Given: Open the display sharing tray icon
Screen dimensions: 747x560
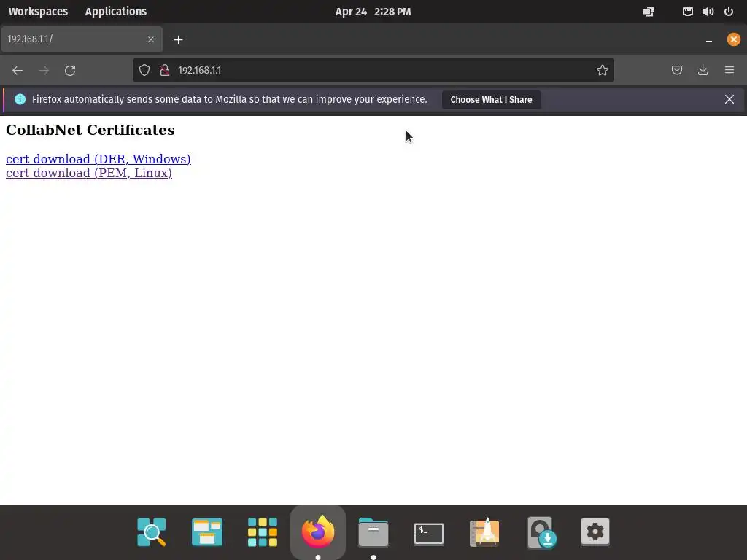Looking at the screenshot, I should pos(649,12).
